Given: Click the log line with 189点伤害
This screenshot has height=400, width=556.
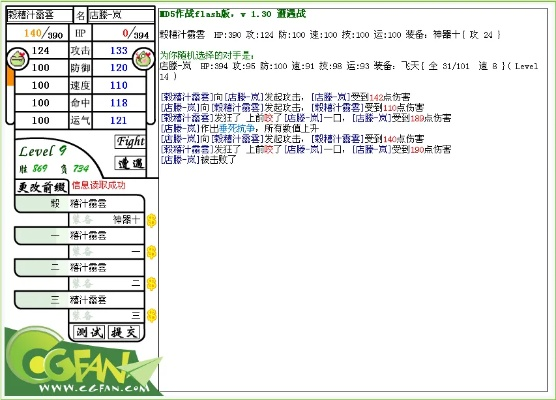Looking at the screenshot, I should (306, 118).
